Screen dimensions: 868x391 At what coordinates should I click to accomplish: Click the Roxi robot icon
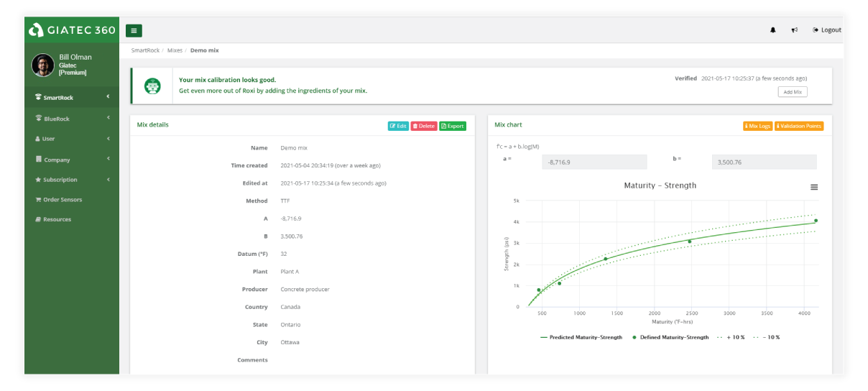(152, 86)
